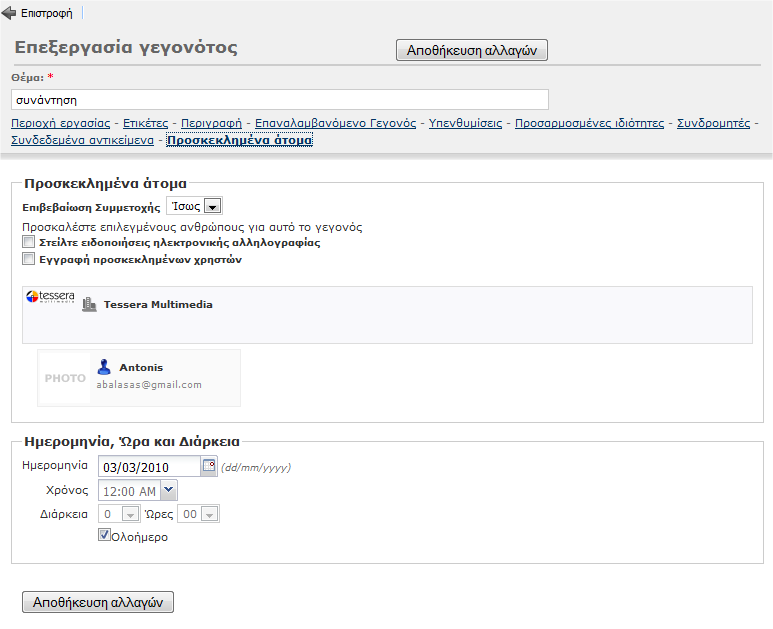Jump to the Υπενθυμίσεις section

coord(465,123)
